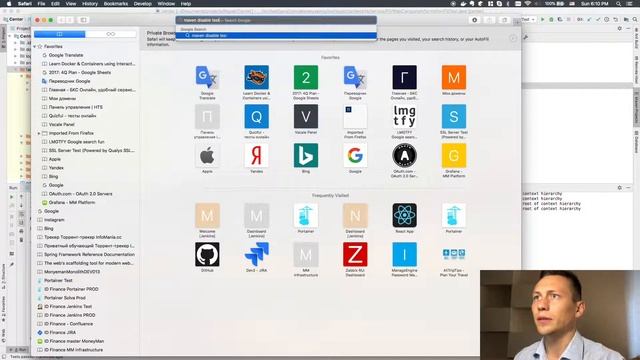
Task: Open the LMGTFY favorite tile
Action: (404, 116)
